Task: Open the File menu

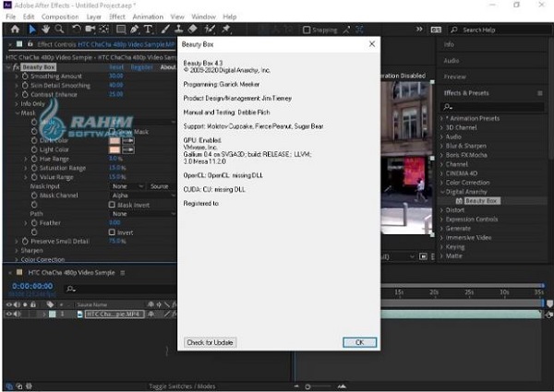Action: pos(10,17)
